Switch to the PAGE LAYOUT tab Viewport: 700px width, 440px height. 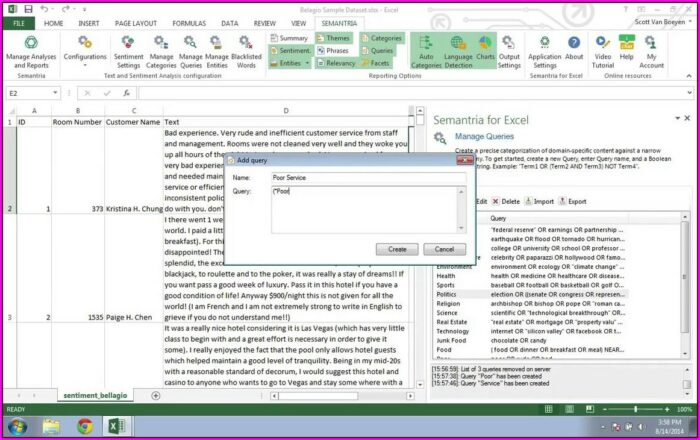point(136,23)
